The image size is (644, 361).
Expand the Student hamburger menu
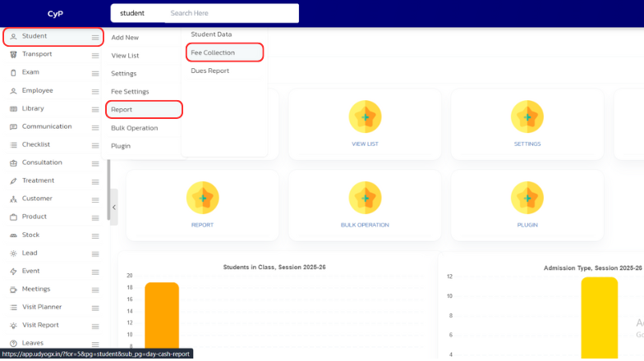tap(95, 37)
